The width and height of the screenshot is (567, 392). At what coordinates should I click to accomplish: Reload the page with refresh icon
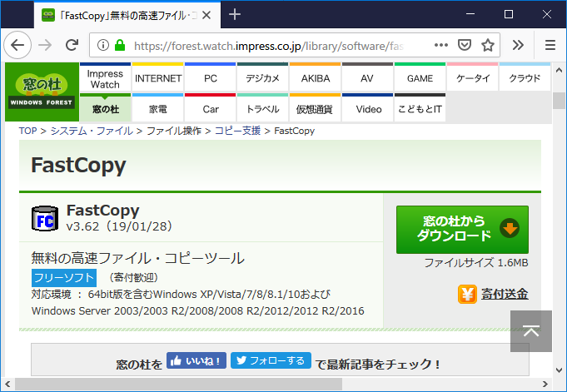tap(72, 45)
